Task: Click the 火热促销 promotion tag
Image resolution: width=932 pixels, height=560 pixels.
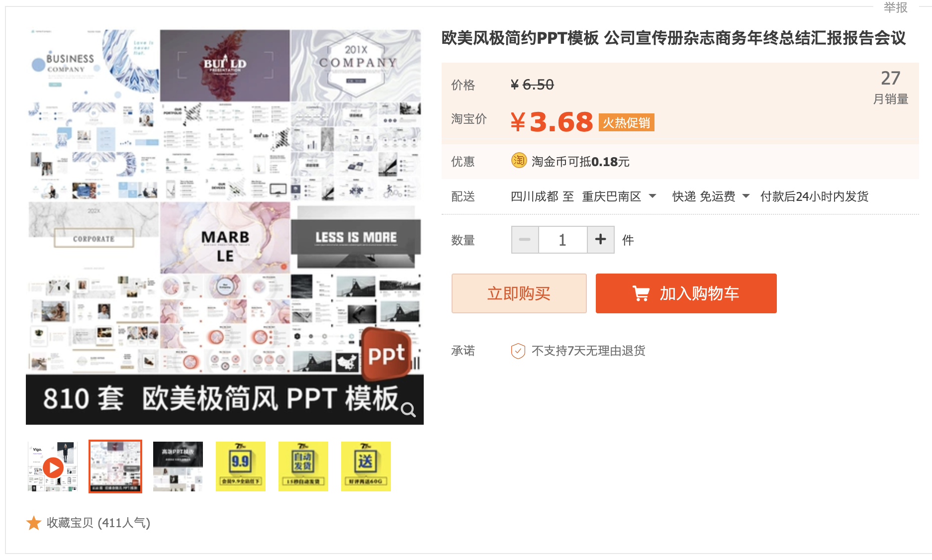Action: (x=626, y=122)
